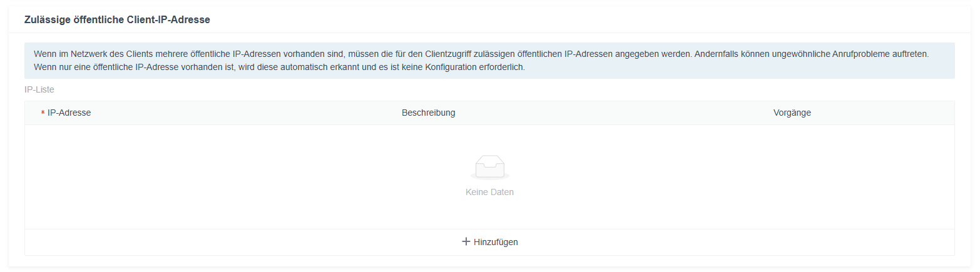The image size is (980, 272).
Task: Select the Vorgänge column header
Action: 792,113
